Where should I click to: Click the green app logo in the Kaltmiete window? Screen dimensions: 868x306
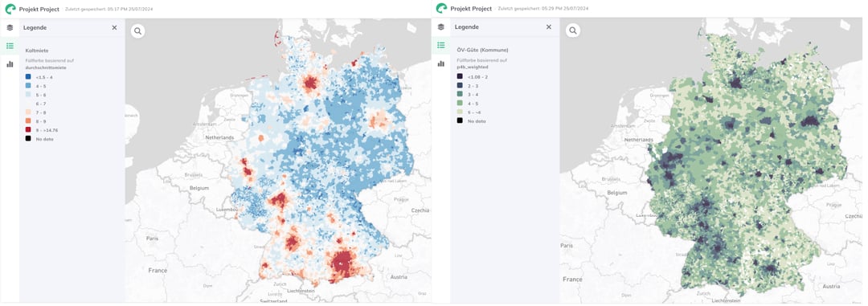[x=10, y=9]
